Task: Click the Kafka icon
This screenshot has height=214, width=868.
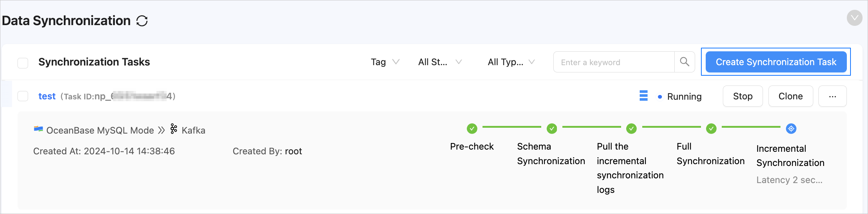Action: coord(174,129)
